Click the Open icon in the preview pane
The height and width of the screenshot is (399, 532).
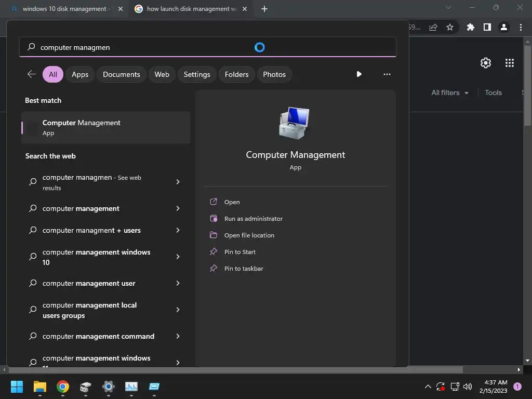pyautogui.click(x=214, y=202)
